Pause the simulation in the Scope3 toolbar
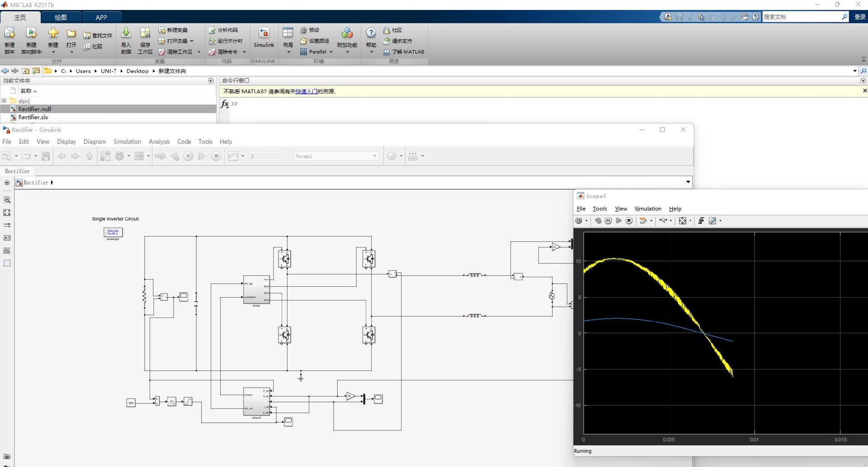Image resolution: width=868 pixels, height=467 pixels. pyautogui.click(x=608, y=221)
